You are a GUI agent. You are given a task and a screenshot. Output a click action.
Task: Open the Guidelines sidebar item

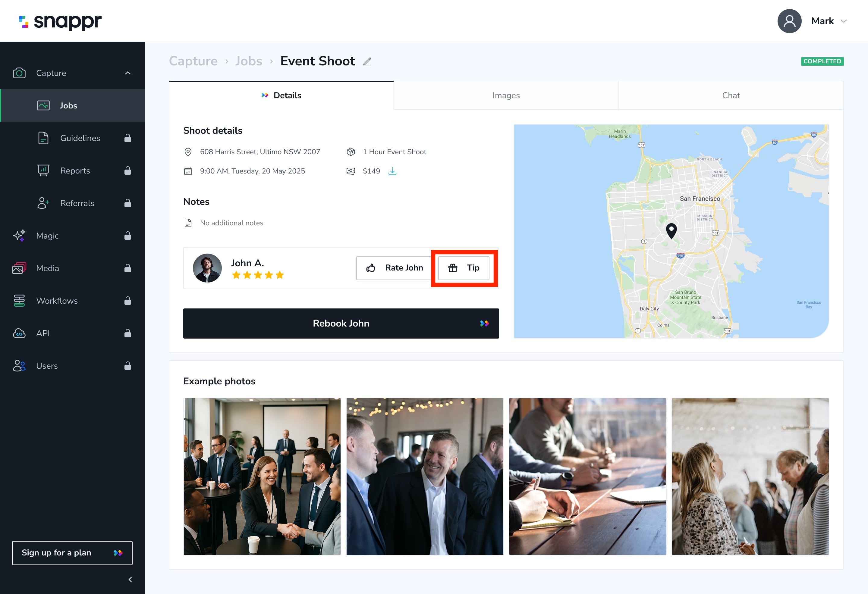click(80, 138)
